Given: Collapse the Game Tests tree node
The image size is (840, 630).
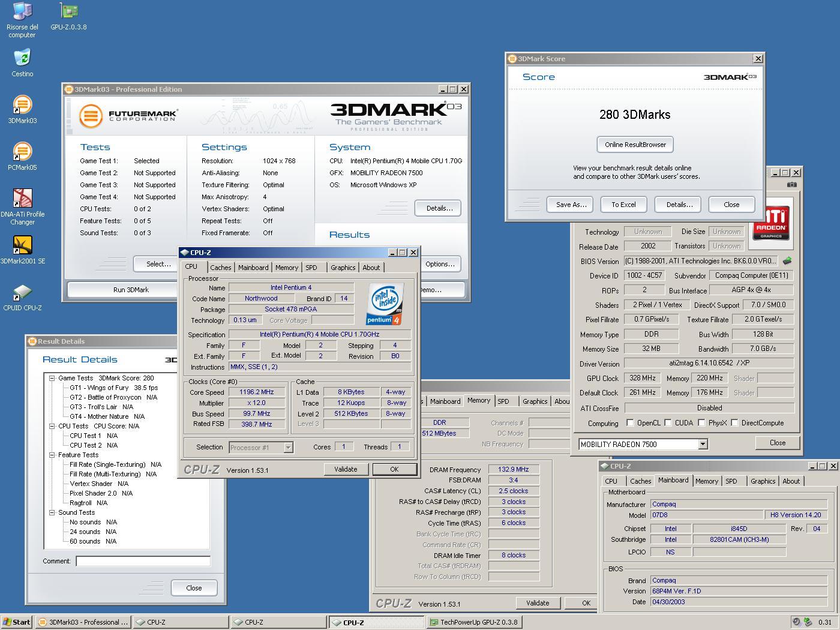Looking at the screenshot, I should [52, 378].
